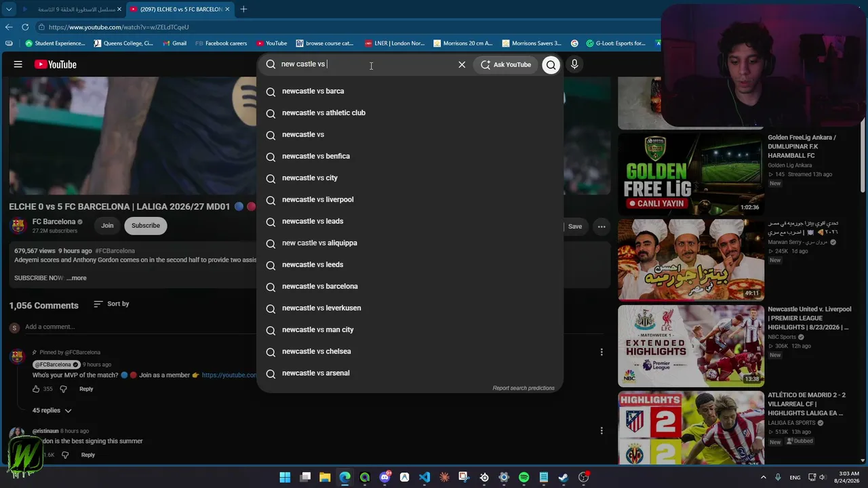The width and height of the screenshot is (868, 488).
Task: Clear the search box with the X
Action: click(x=462, y=64)
